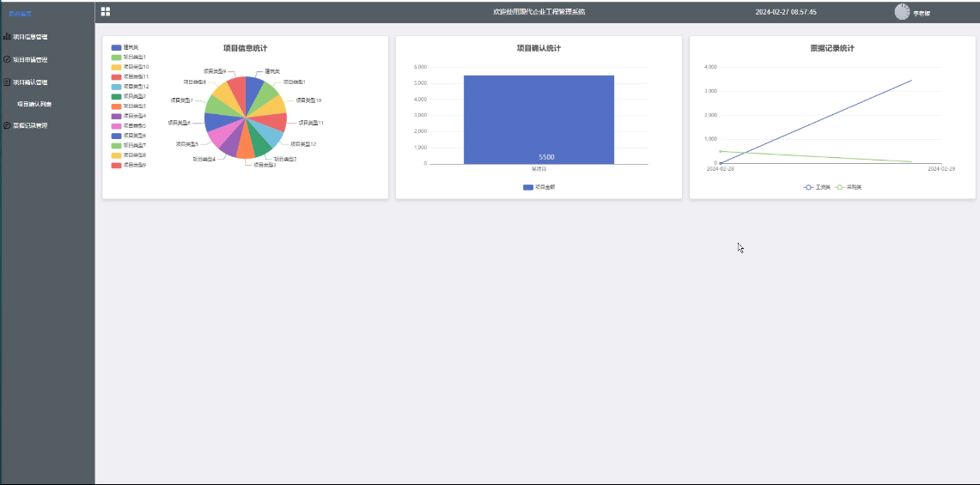Viewport: 980px width, 485px height.
Task: Click the 6,000 axis value on bar chart
Action: coord(420,67)
